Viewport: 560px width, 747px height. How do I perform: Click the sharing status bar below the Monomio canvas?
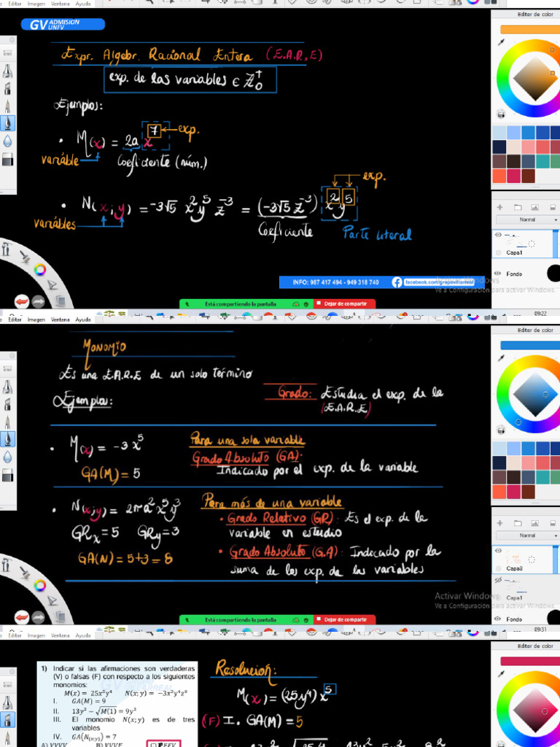point(246,620)
